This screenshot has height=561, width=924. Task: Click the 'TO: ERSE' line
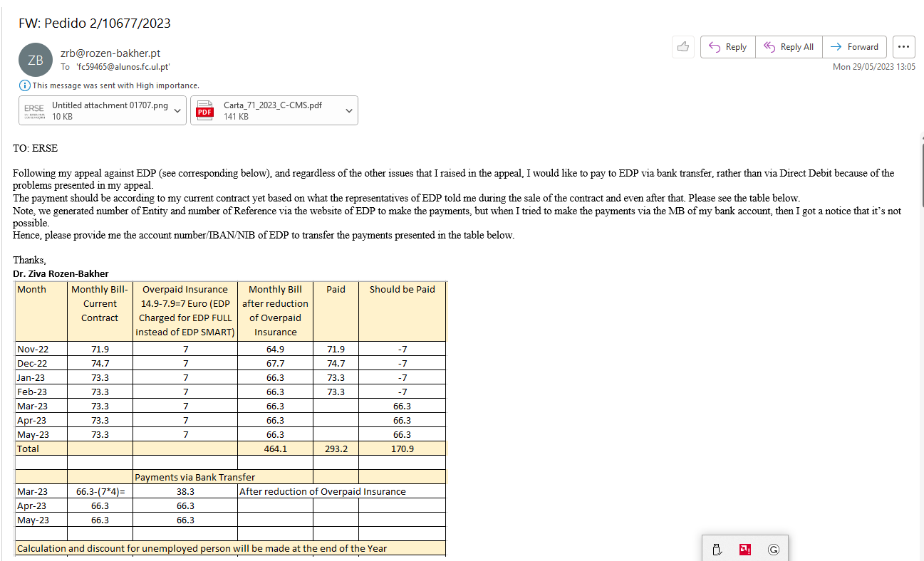(35, 149)
